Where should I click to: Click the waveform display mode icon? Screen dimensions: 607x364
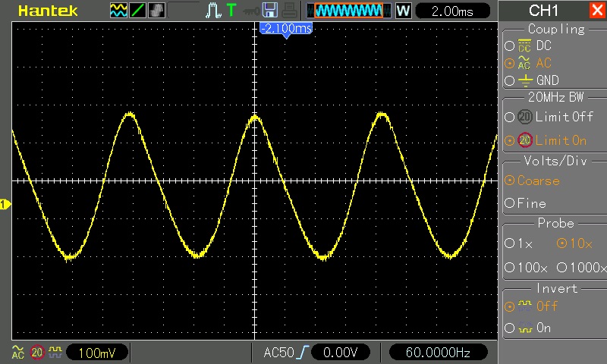[119, 11]
